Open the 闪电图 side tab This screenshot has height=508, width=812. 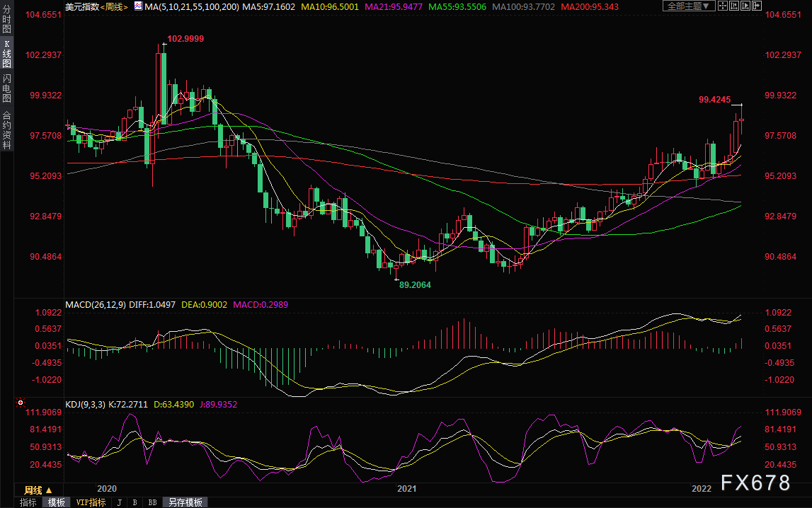tap(6, 87)
